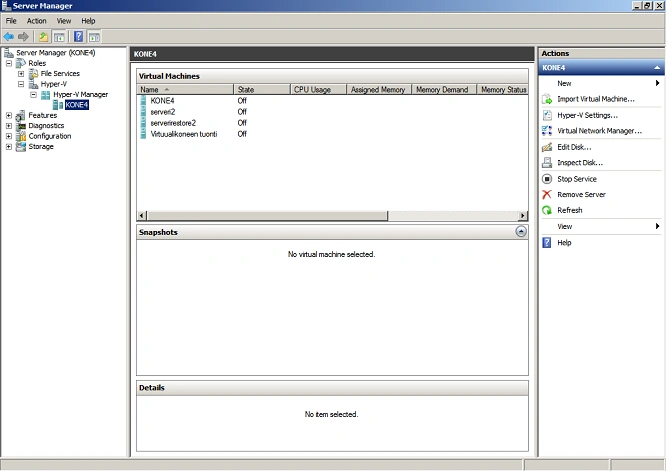666x471 pixels.
Task: Open the Action menu
Action: [x=37, y=21]
